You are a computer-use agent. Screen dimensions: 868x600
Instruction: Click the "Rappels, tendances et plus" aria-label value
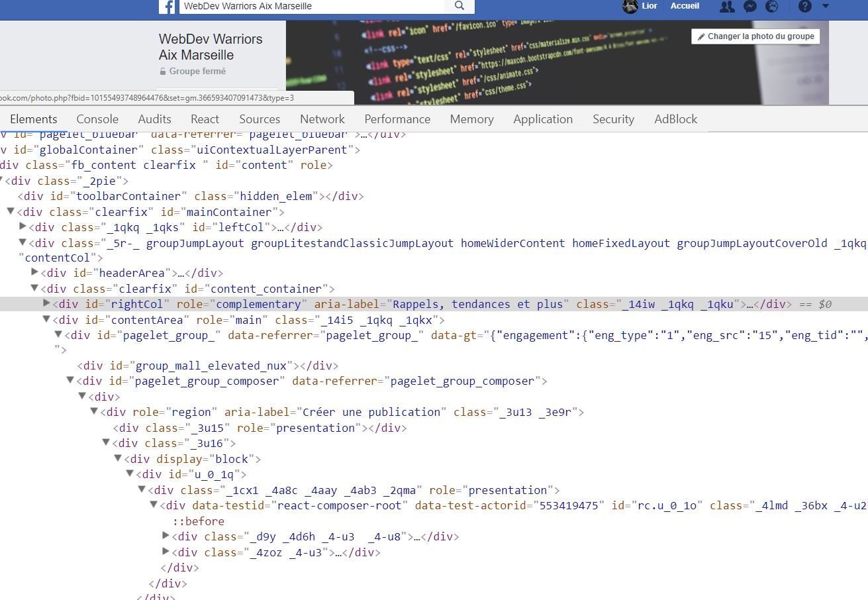(478, 304)
